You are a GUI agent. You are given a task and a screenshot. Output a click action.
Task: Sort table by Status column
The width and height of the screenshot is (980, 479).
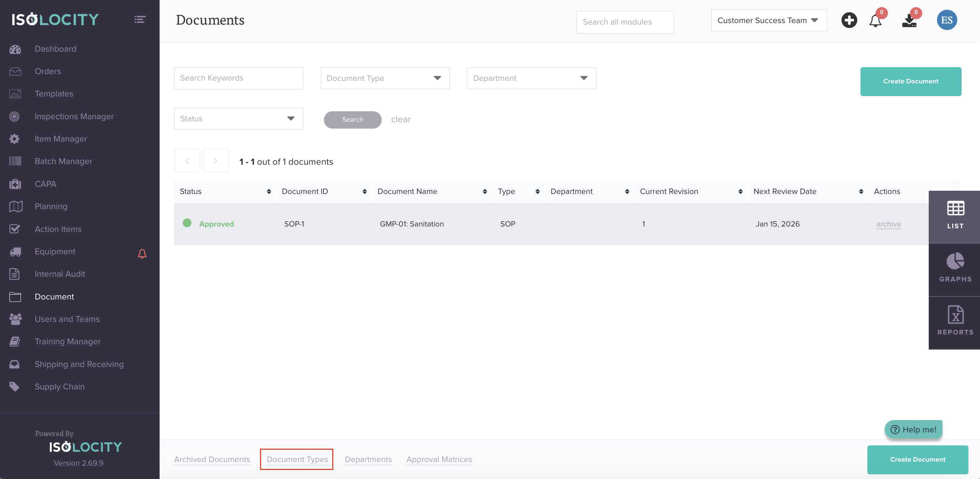269,191
